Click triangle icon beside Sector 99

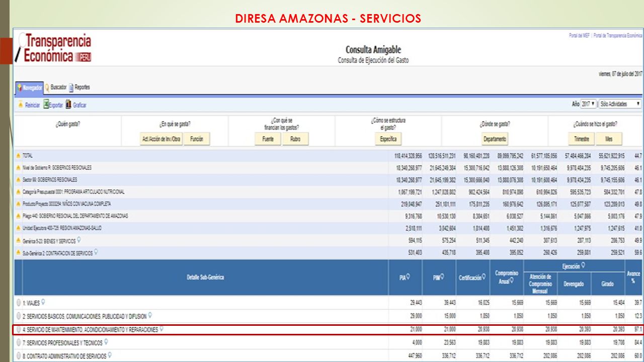(x=19, y=179)
